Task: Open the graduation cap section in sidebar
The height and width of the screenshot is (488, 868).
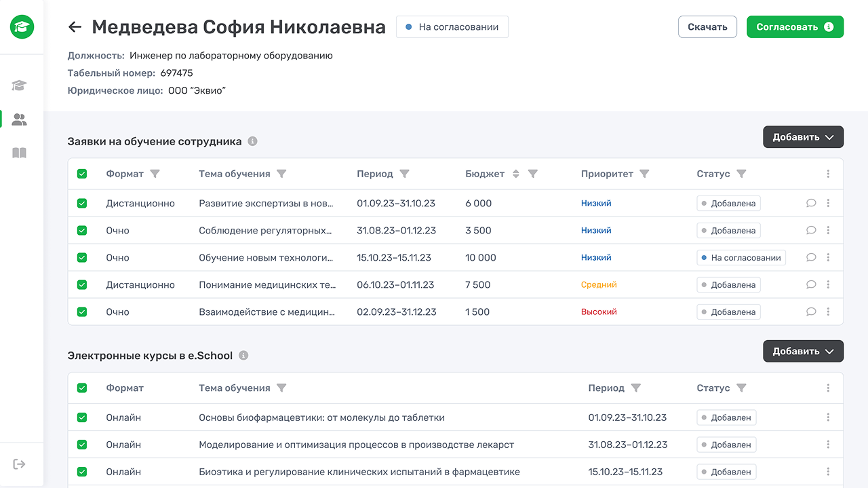Action: tap(20, 86)
